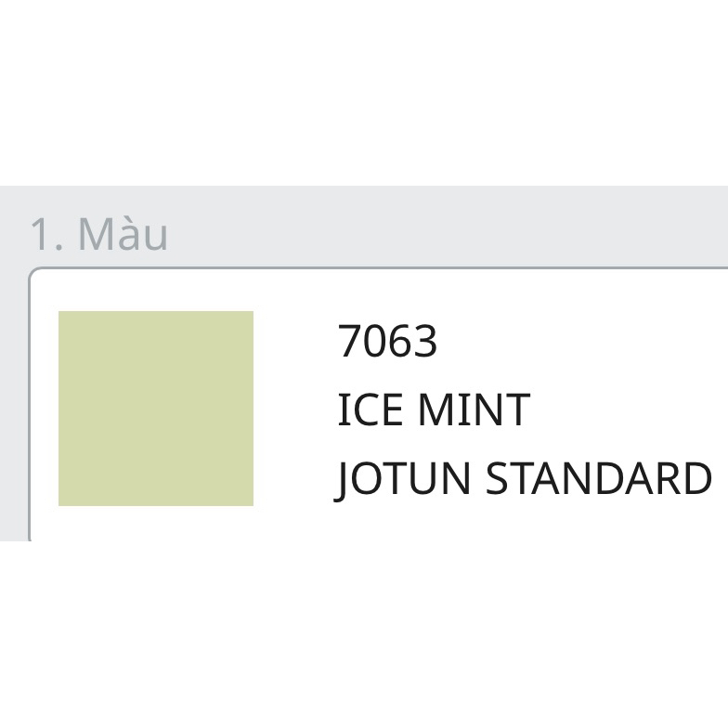728x728 pixels.
Task: Click the top border of the color card
Action: [x=371, y=268]
